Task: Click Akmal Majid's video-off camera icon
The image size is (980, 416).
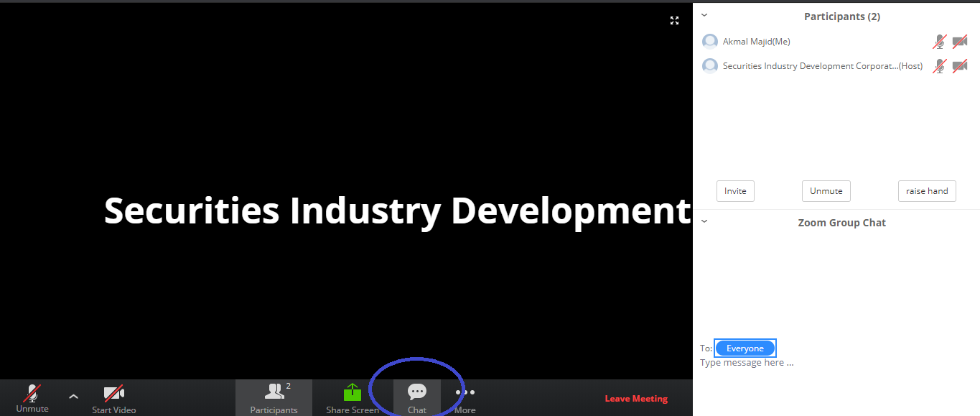Action: coord(960,42)
